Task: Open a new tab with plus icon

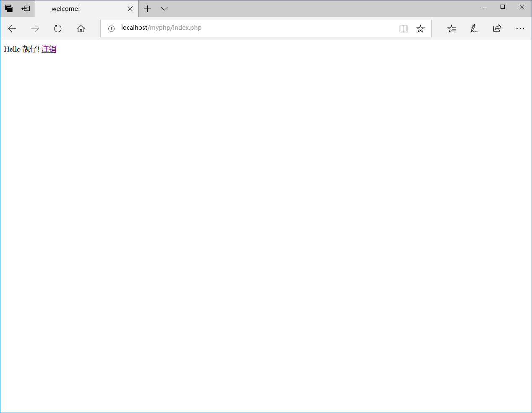Action: (x=147, y=9)
